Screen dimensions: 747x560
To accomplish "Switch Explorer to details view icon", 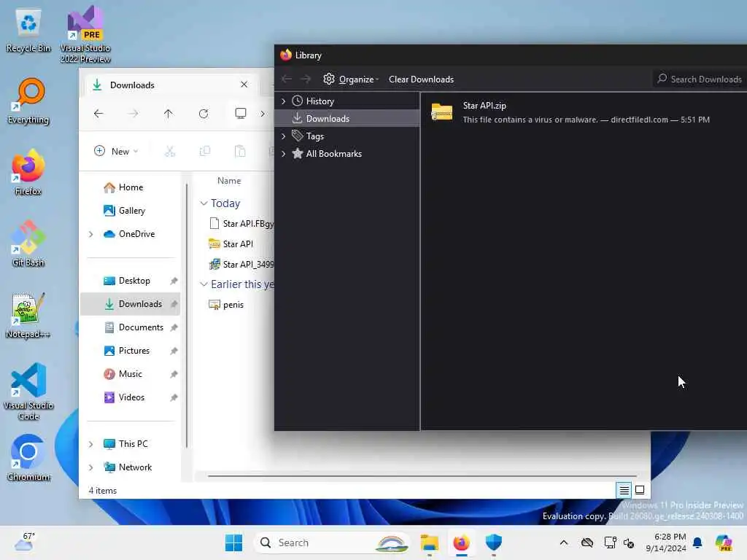I will [x=624, y=490].
